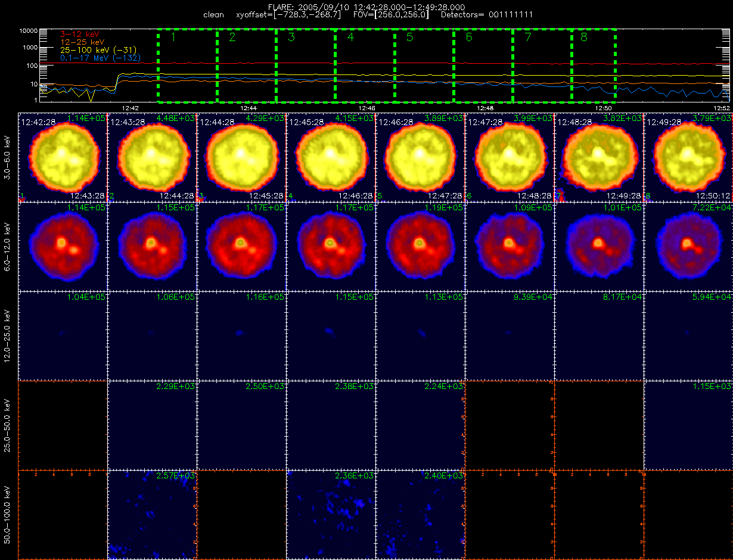Open the 25-50 keV image with peak 1.15E+03

click(688, 425)
